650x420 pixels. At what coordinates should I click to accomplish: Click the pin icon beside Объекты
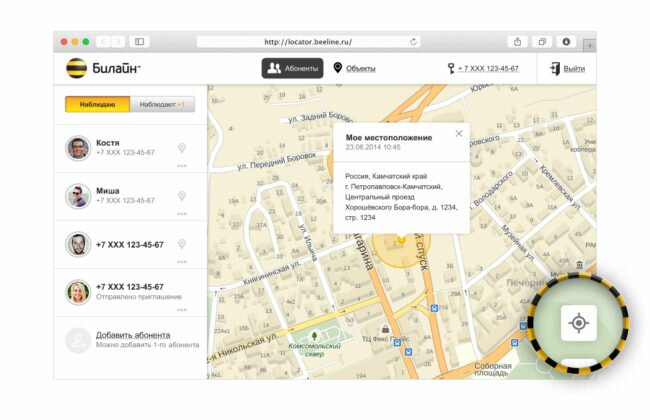[x=338, y=68]
